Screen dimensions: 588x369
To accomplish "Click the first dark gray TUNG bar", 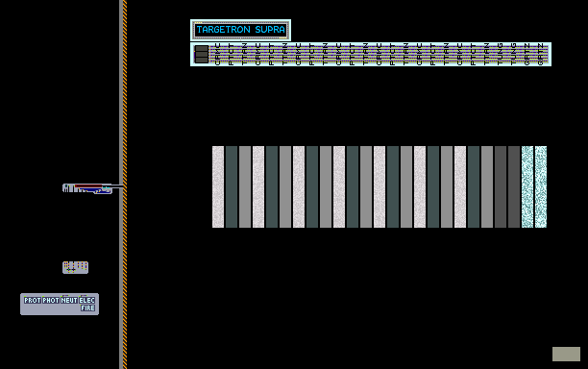I will (x=501, y=186).
